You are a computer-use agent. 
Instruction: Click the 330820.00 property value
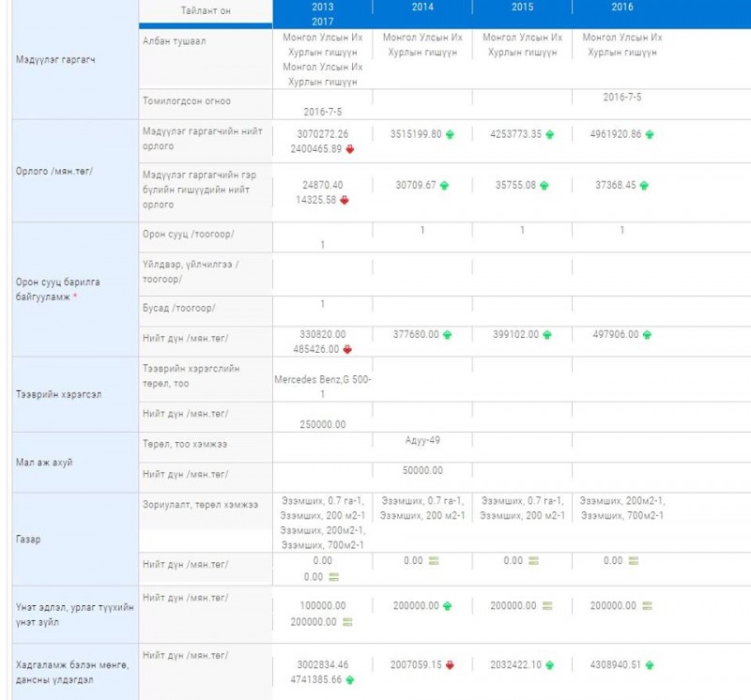click(322, 334)
